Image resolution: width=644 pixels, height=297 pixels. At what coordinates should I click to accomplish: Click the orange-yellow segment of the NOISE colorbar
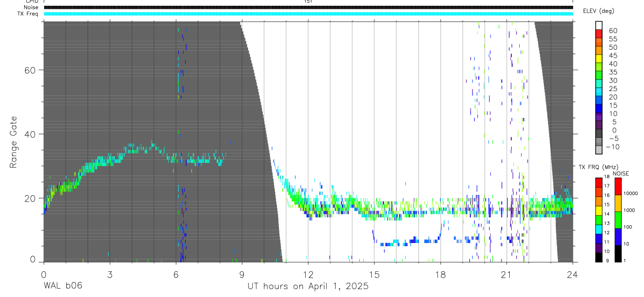click(618, 203)
